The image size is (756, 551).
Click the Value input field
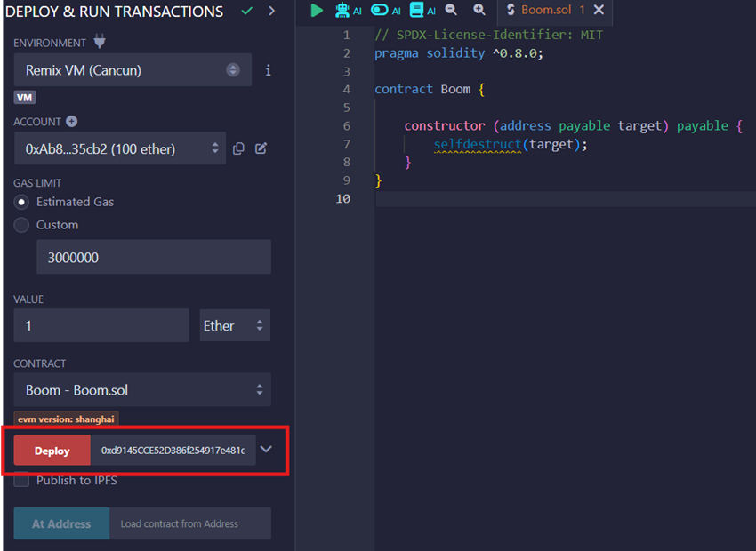101,325
